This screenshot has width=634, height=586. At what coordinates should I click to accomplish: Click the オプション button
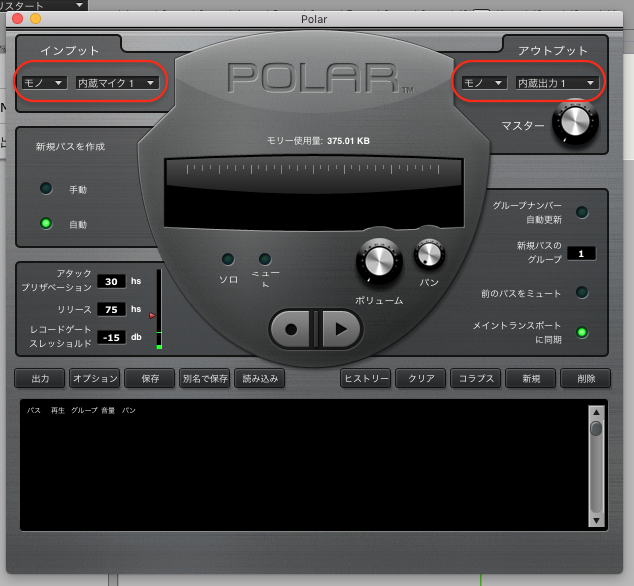[x=95, y=379]
